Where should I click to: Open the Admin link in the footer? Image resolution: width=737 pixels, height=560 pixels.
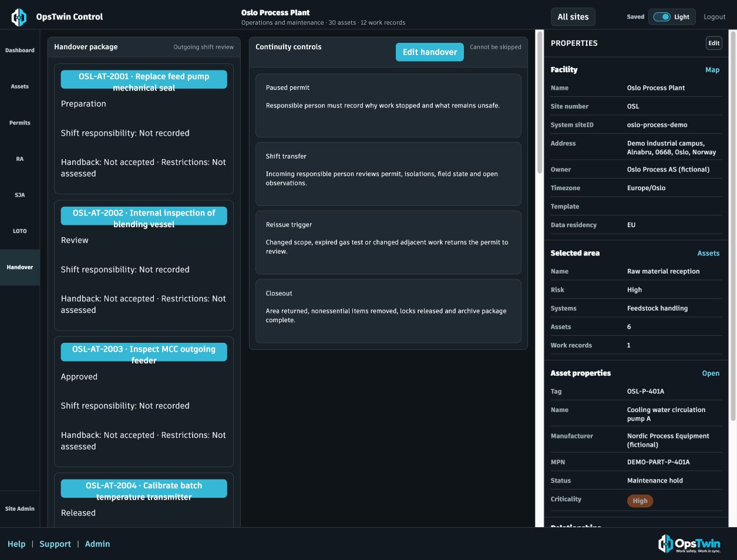[x=97, y=544]
